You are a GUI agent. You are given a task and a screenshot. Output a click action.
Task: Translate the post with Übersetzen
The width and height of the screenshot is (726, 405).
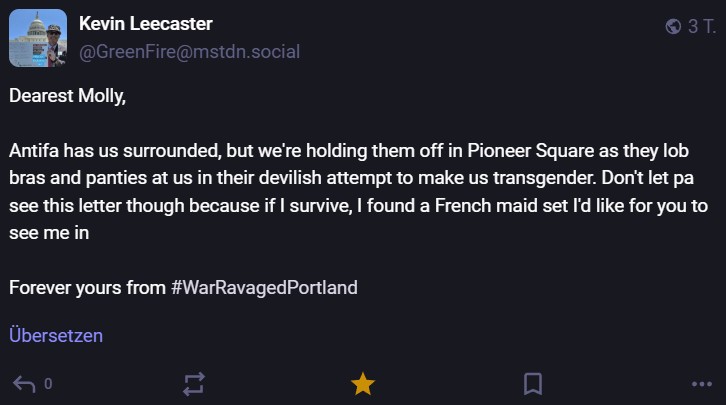pyautogui.click(x=56, y=336)
